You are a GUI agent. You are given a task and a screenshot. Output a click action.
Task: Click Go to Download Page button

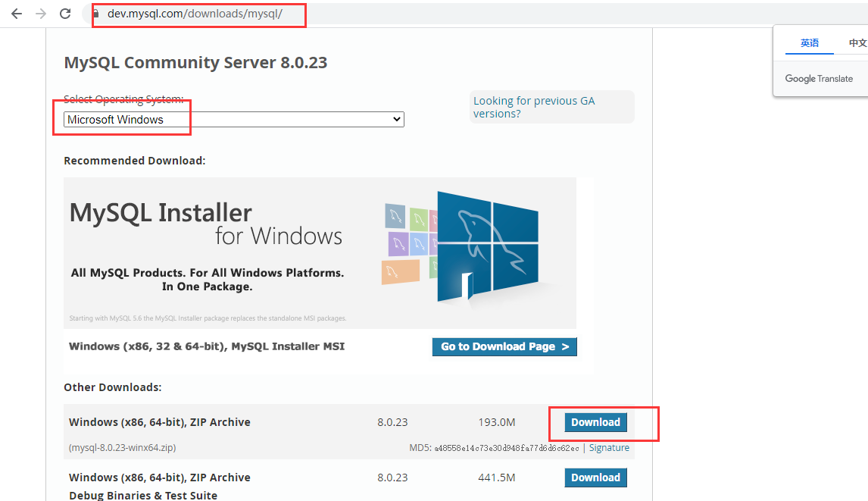504,346
